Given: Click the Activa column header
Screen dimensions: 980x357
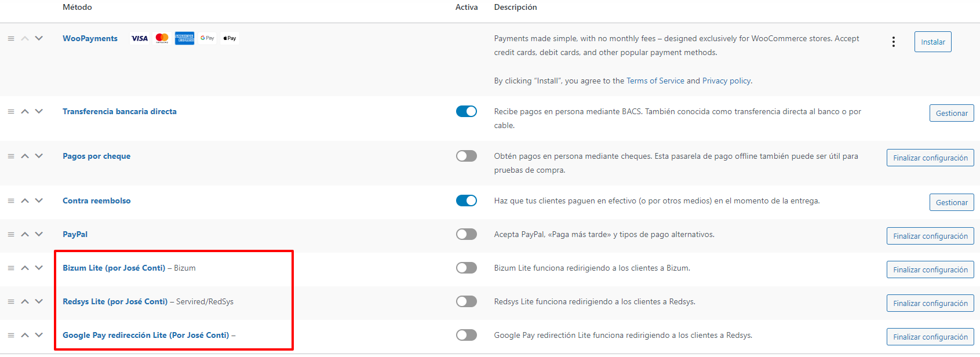Looking at the screenshot, I should click(x=467, y=7).
